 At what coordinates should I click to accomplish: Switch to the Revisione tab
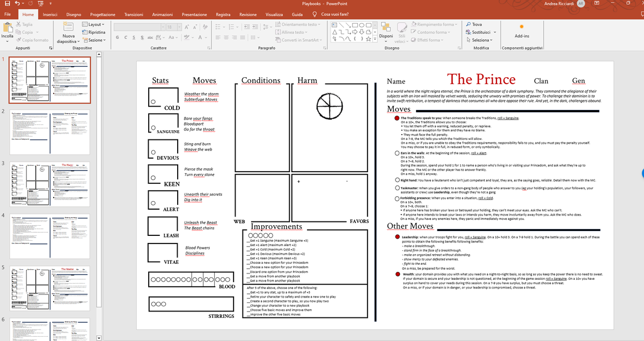tap(247, 14)
